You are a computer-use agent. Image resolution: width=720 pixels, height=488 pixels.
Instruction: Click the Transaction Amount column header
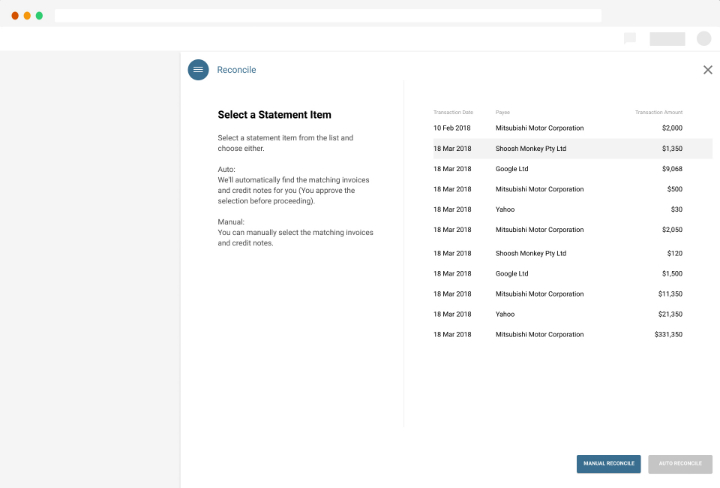point(658,112)
